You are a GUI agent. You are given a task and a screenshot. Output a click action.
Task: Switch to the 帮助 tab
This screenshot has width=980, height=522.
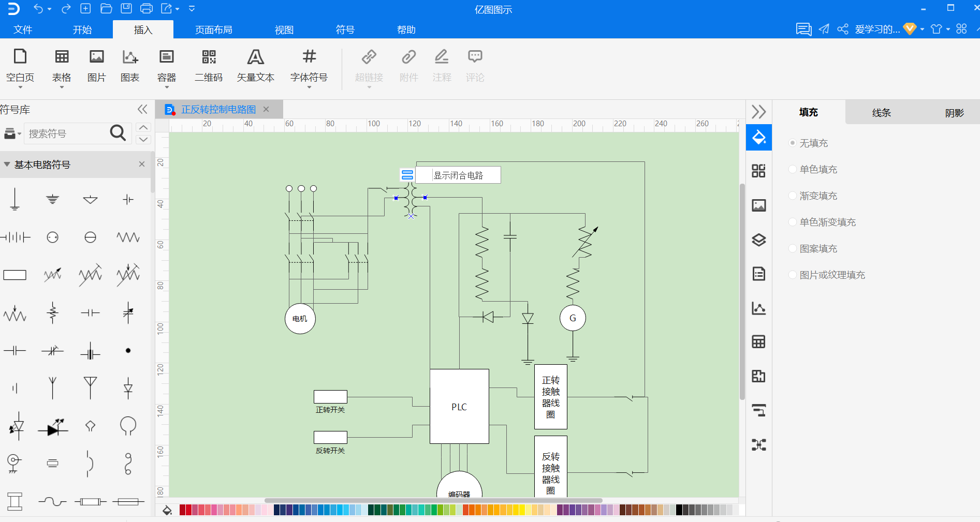pyautogui.click(x=406, y=29)
